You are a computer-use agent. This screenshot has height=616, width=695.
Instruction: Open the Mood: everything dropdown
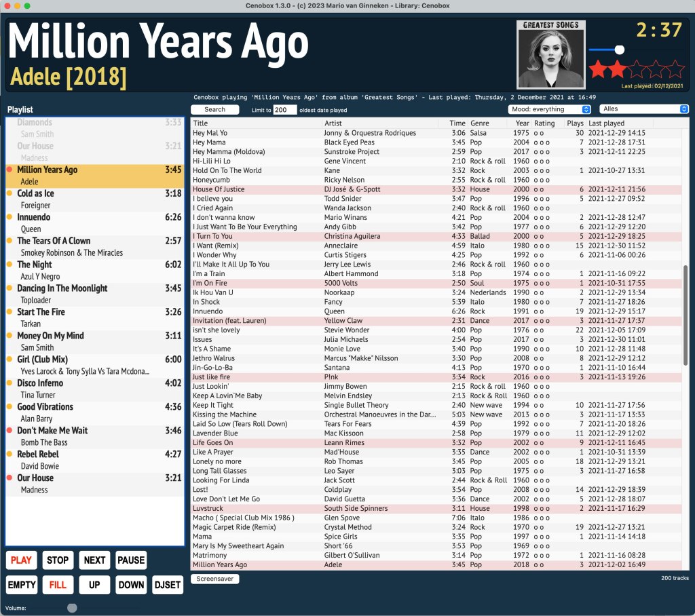pos(550,109)
